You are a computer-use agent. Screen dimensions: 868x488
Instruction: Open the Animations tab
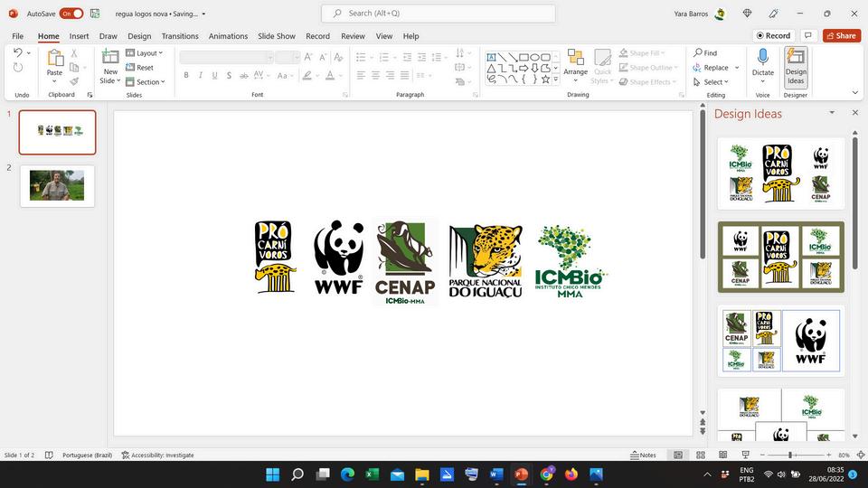point(228,36)
